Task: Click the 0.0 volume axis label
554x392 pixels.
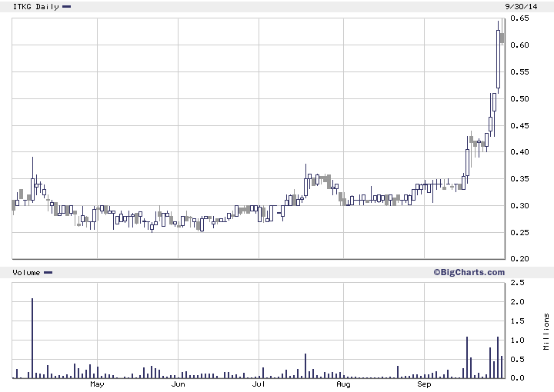Action: tap(517, 378)
